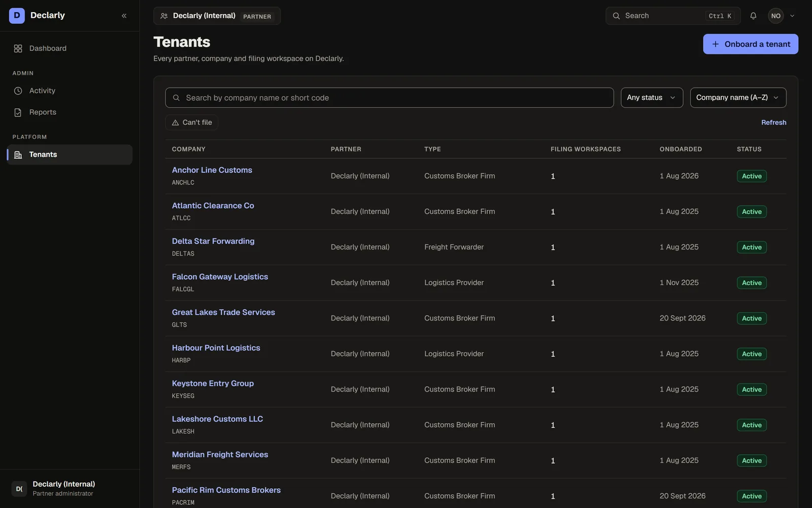Screen dimensions: 812x508
Task: Select Tenants in sidebar
Action: (70, 154)
